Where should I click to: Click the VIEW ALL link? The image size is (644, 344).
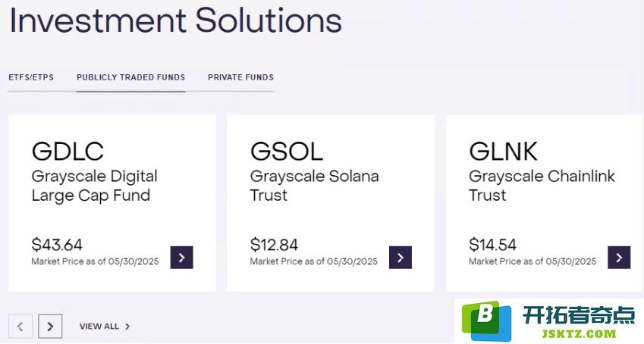[99, 327]
